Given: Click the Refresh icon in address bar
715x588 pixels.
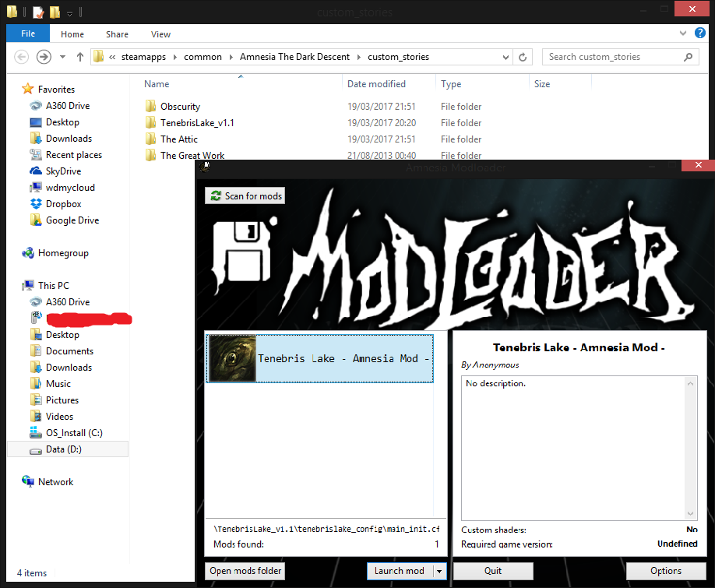Looking at the screenshot, I should pyautogui.click(x=523, y=57).
